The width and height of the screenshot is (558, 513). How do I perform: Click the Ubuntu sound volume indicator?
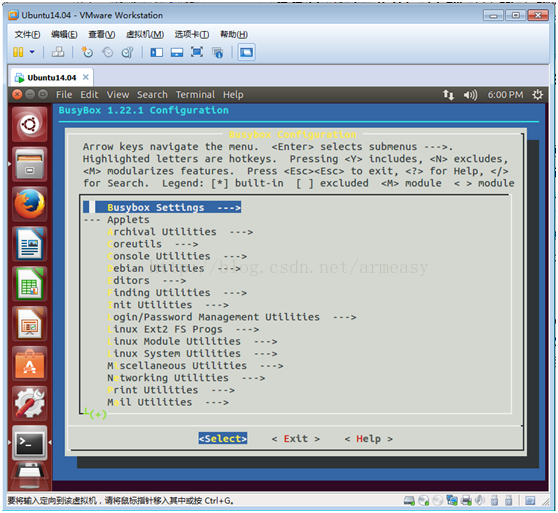point(470,95)
